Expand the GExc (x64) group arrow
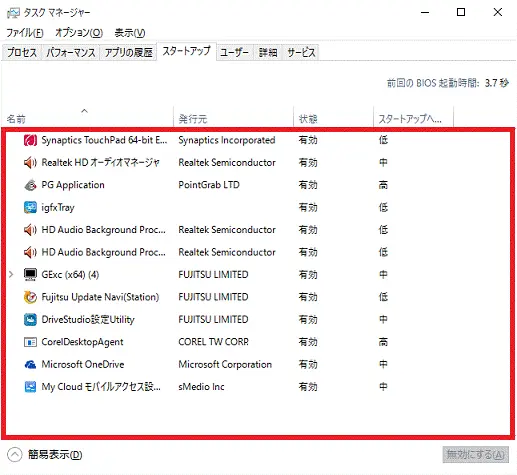This screenshot has height=475, width=517. [x=11, y=275]
